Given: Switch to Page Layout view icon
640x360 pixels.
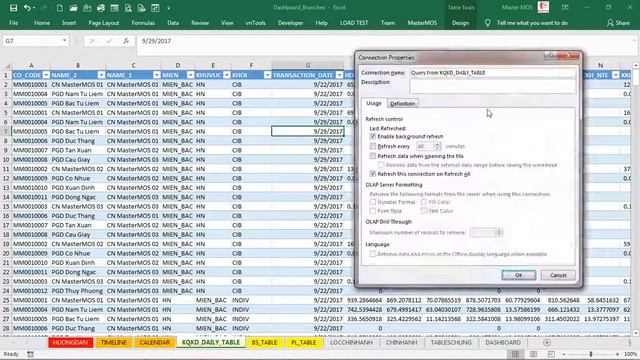Looking at the screenshot, I should click(x=533, y=354).
